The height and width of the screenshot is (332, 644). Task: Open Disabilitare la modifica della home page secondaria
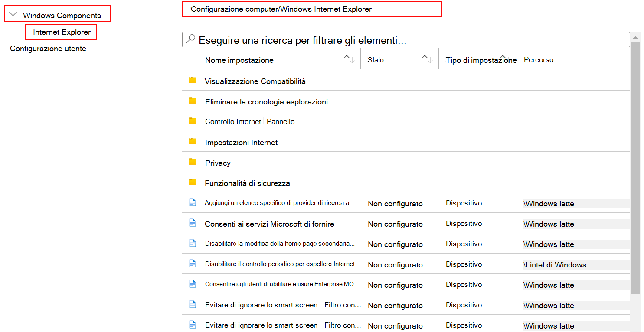[280, 244]
